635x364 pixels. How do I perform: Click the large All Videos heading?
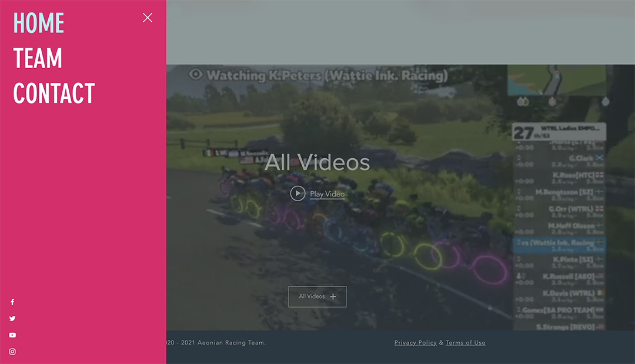coord(317,162)
